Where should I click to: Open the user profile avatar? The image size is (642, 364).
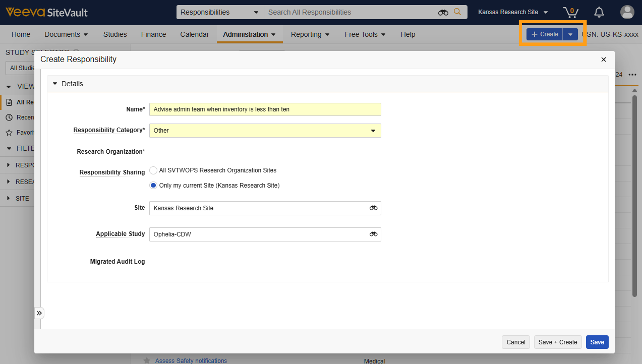[x=627, y=12]
